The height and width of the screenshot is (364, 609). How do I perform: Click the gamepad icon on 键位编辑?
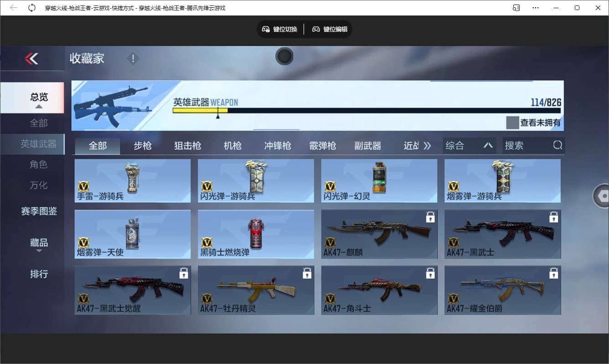(x=316, y=29)
